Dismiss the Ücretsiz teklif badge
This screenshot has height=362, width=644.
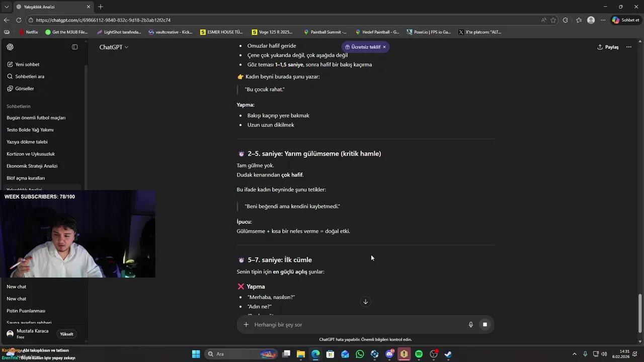384,47
